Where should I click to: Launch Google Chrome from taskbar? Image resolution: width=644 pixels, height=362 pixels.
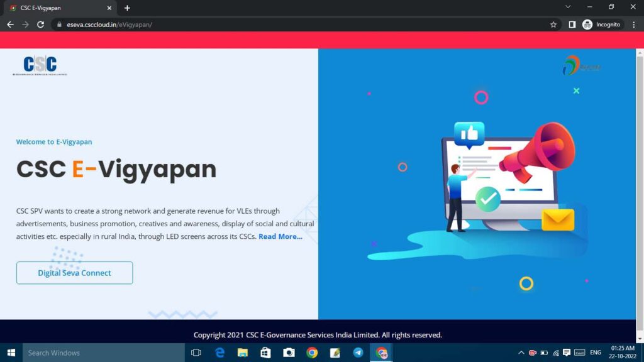(312, 353)
